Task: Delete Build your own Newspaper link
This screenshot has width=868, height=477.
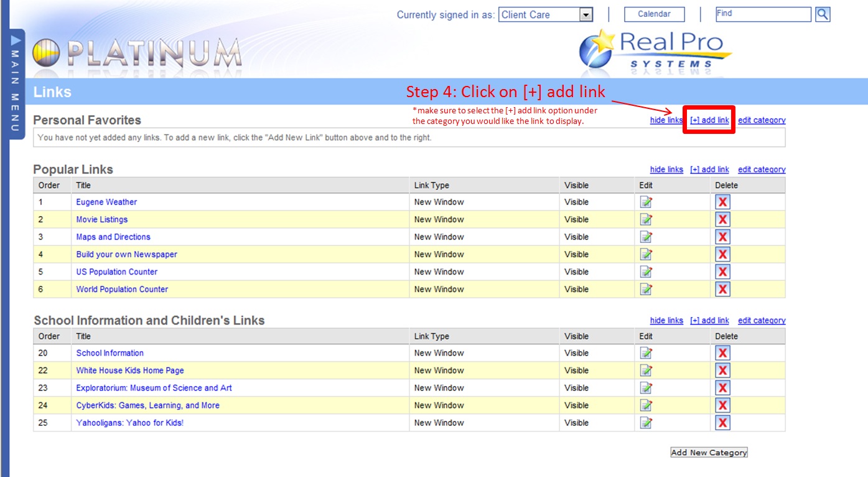Action: [722, 254]
